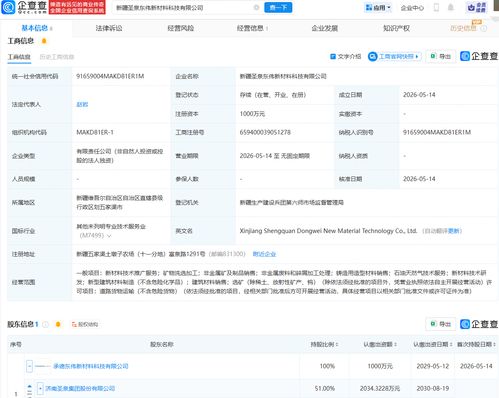Click the 查一下 search button
Viewport: 499px width, 398px height.
click(x=278, y=7)
